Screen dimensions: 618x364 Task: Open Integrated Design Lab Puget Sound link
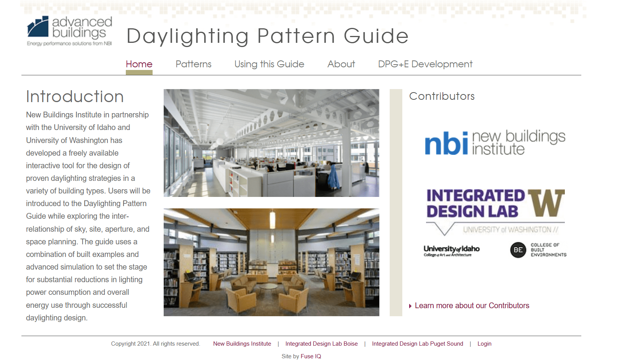tap(418, 344)
